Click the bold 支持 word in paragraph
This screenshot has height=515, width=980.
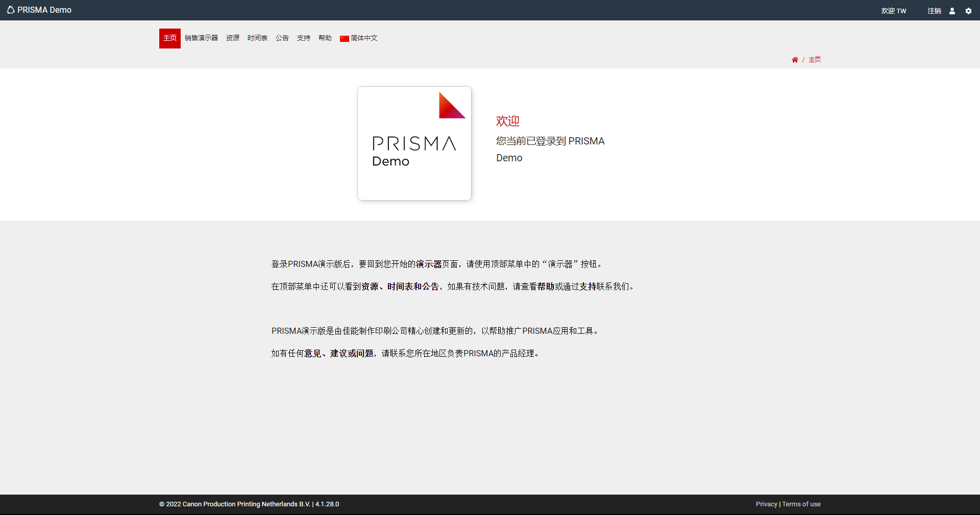point(588,287)
